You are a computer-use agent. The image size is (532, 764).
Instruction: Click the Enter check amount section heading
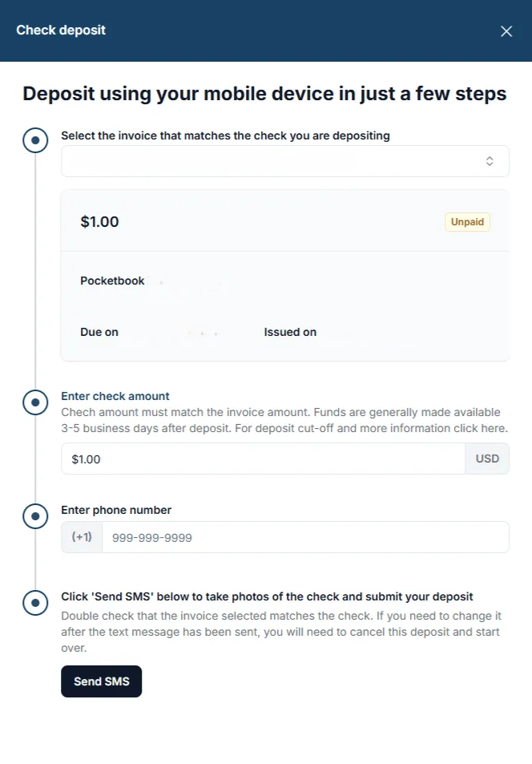pos(115,396)
